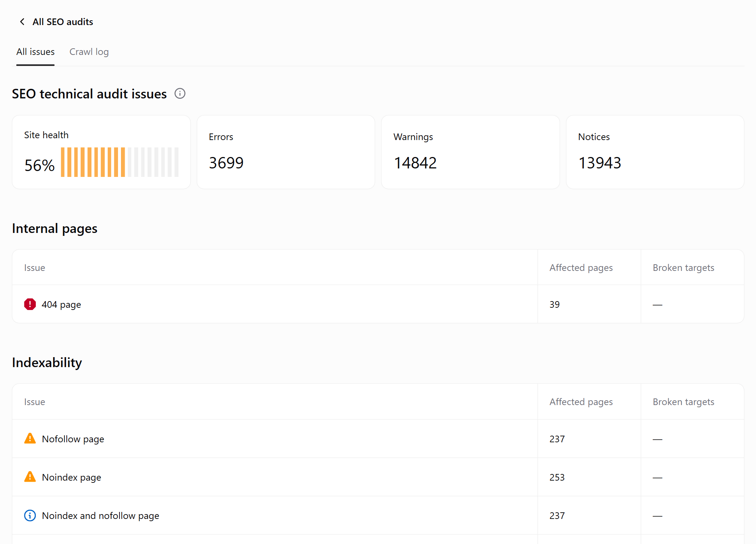Click the red error icon on 404 page row

point(30,304)
